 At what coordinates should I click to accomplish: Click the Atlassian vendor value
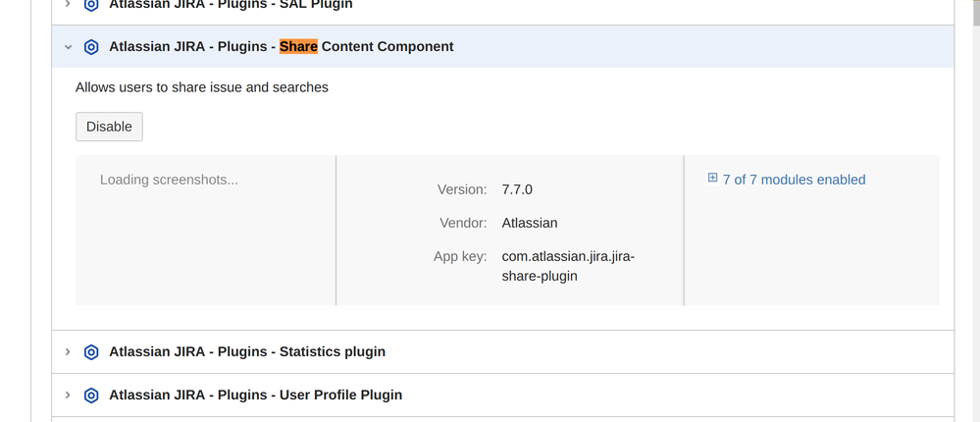pos(530,223)
